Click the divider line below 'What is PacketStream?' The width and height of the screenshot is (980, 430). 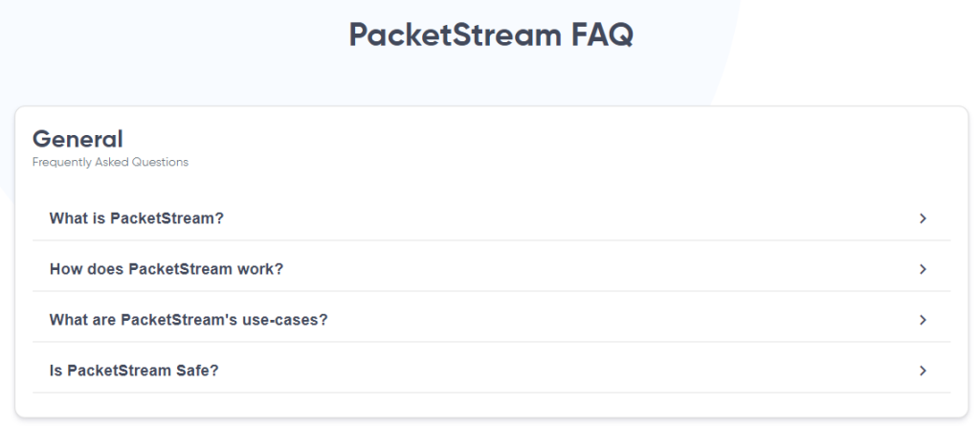pyautogui.click(x=491, y=240)
